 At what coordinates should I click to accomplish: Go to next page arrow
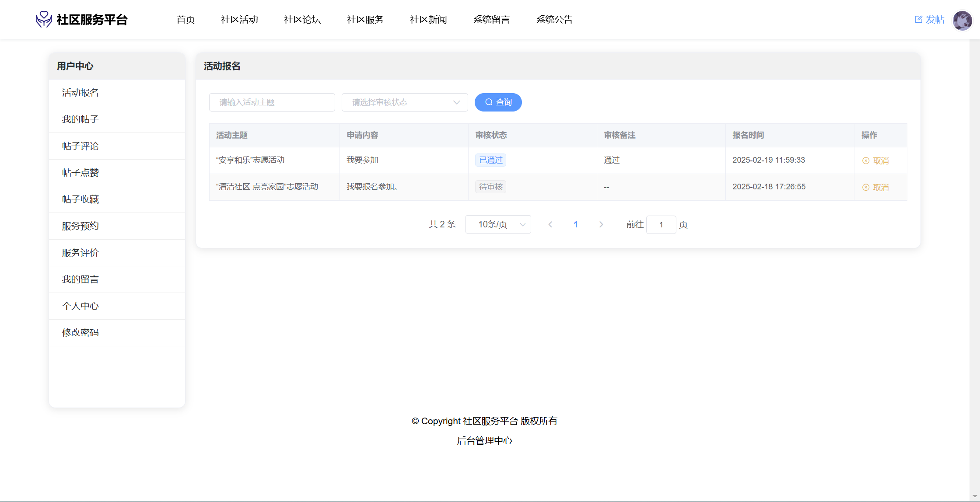point(601,224)
